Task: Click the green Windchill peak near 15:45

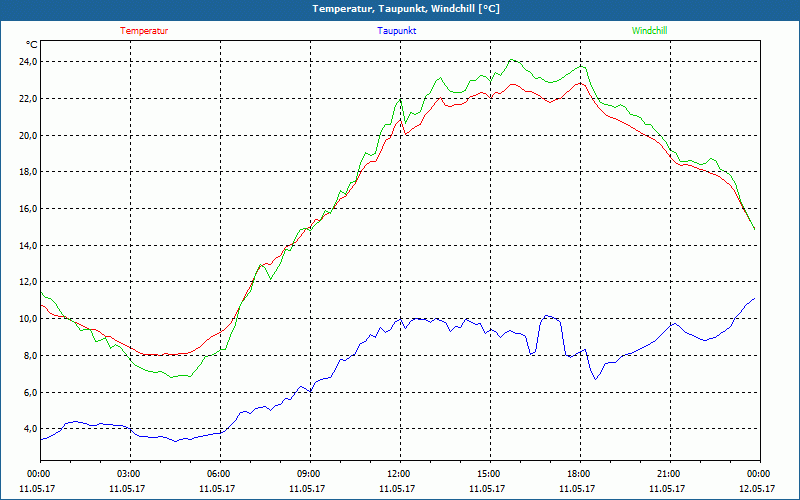Action: [512, 60]
